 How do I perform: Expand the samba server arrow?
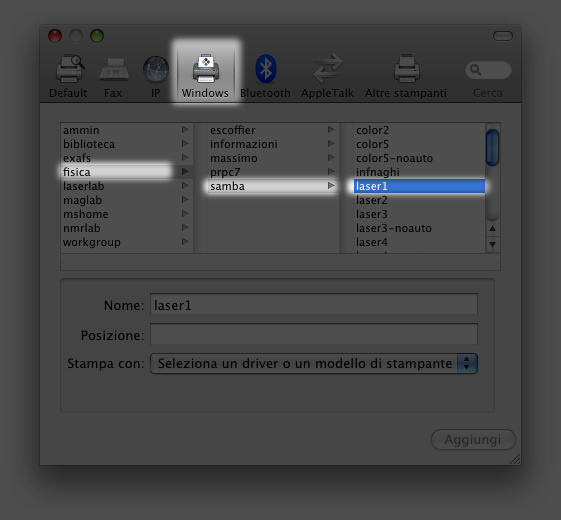coord(331,186)
